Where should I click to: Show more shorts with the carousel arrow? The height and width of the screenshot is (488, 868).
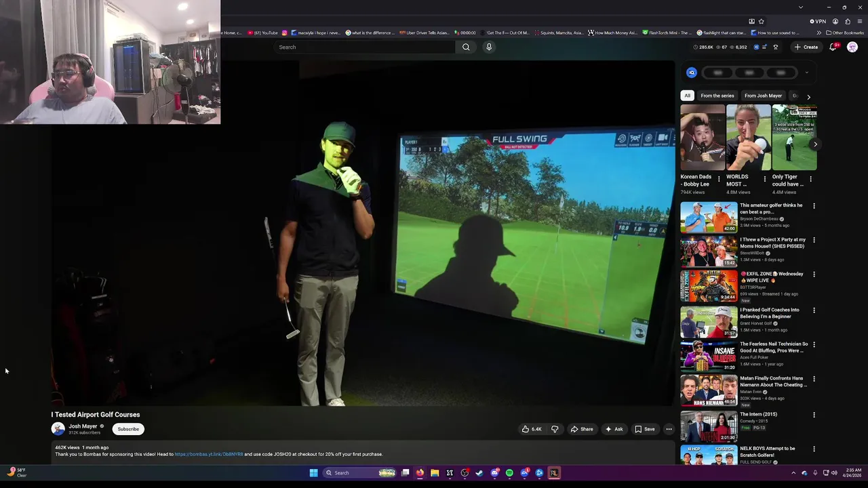tap(815, 144)
